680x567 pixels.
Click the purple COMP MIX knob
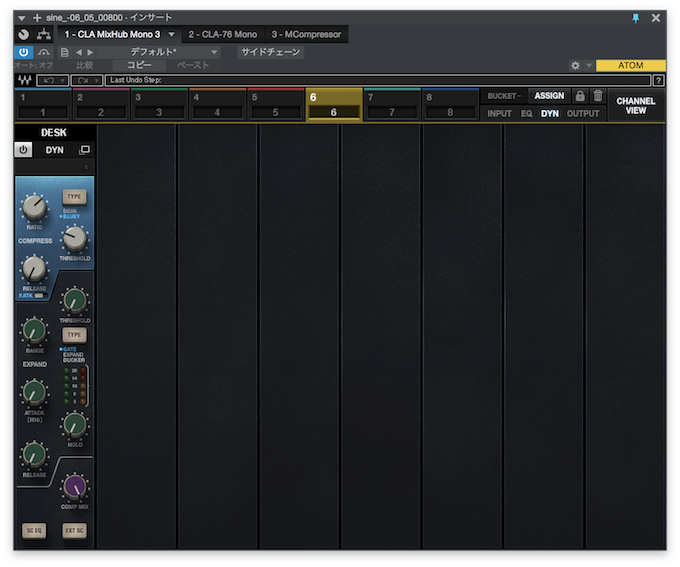(x=75, y=486)
